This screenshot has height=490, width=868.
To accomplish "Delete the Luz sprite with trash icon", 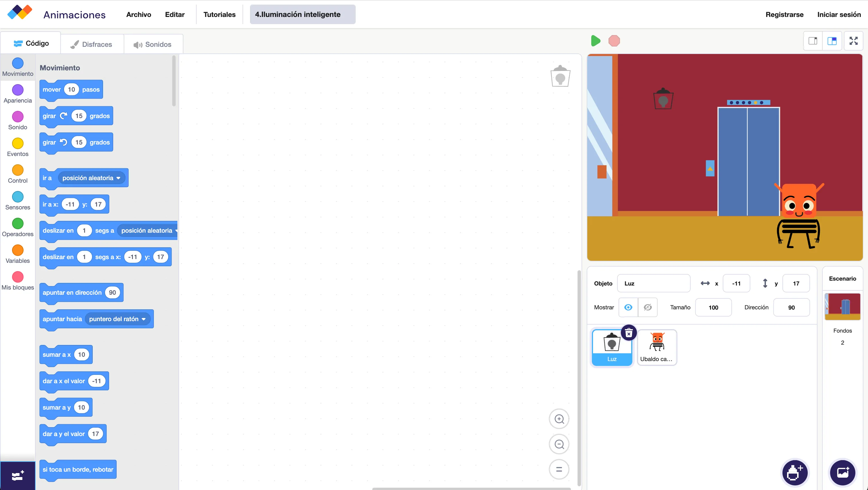I will point(628,333).
